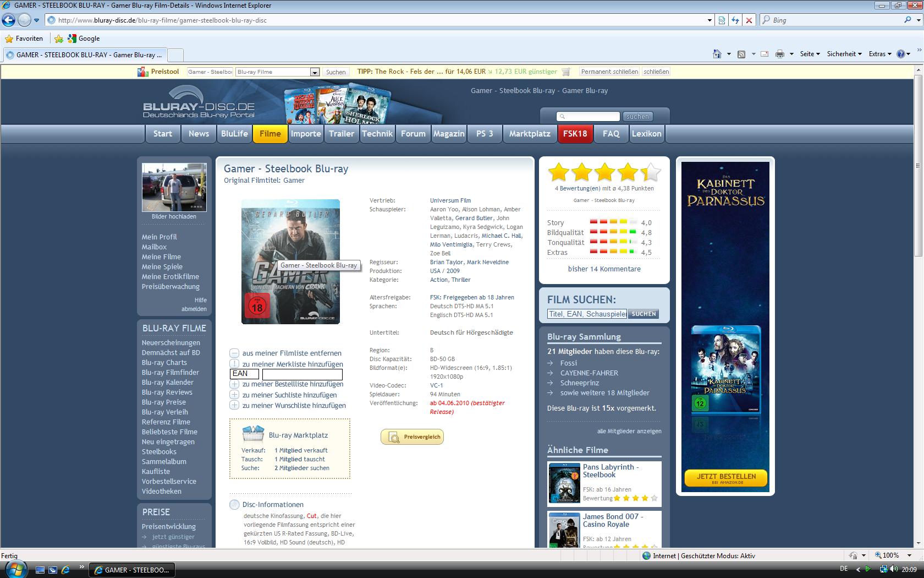Viewport: 924px width, 578px height.
Task: Open the print options dropdown arrow
Action: click(x=791, y=54)
